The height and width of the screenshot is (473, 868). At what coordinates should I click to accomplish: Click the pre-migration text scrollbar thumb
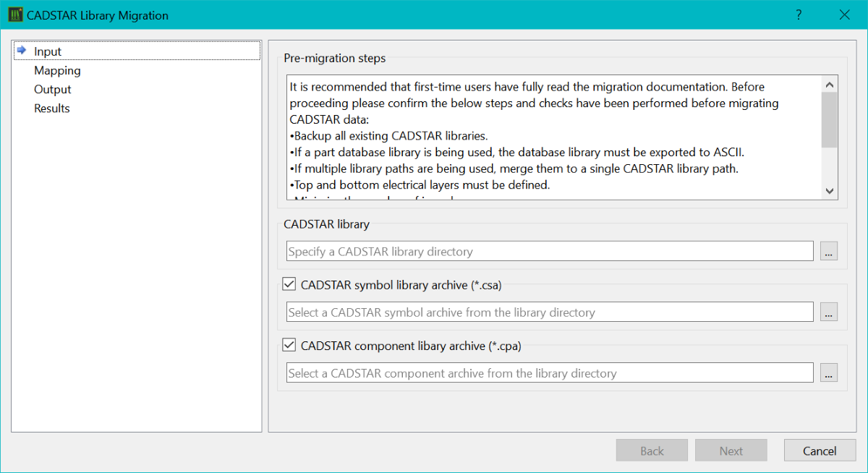click(830, 119)
